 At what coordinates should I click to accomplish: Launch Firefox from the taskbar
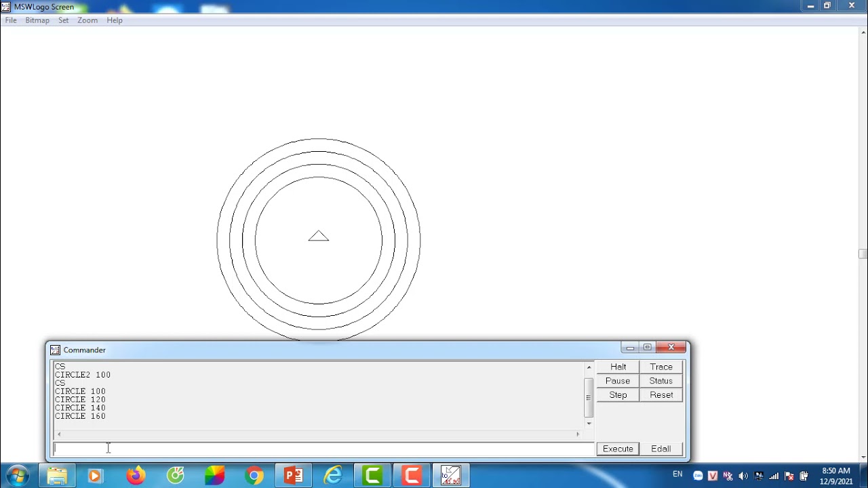136,476
